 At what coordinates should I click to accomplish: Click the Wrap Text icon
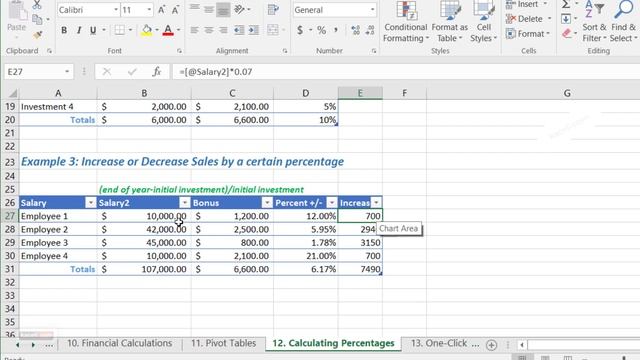273,9
